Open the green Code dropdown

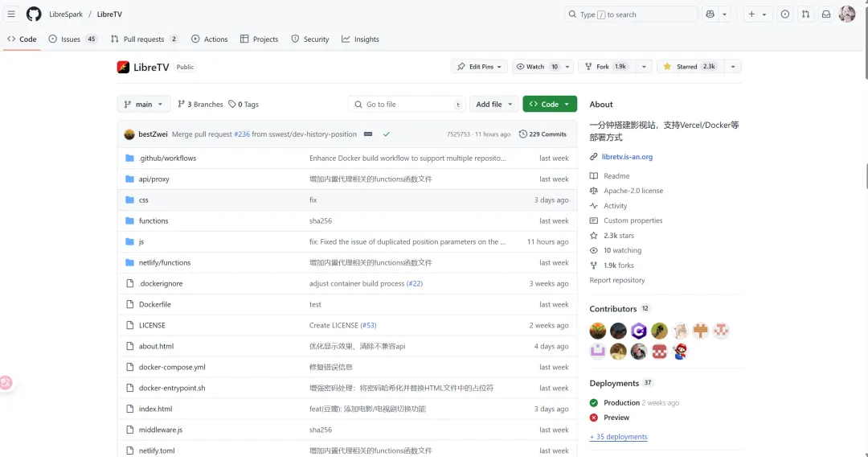point(550,104)
